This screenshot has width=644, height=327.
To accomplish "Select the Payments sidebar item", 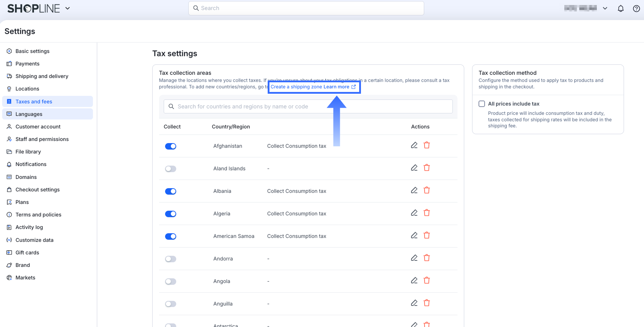I will coord(28,64).
